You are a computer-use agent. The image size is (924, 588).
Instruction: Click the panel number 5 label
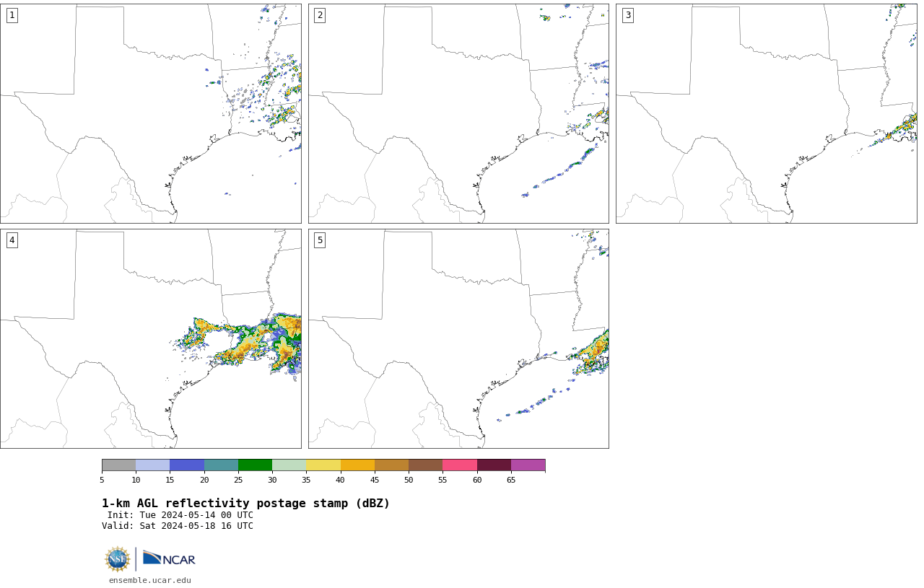[320, 240]
